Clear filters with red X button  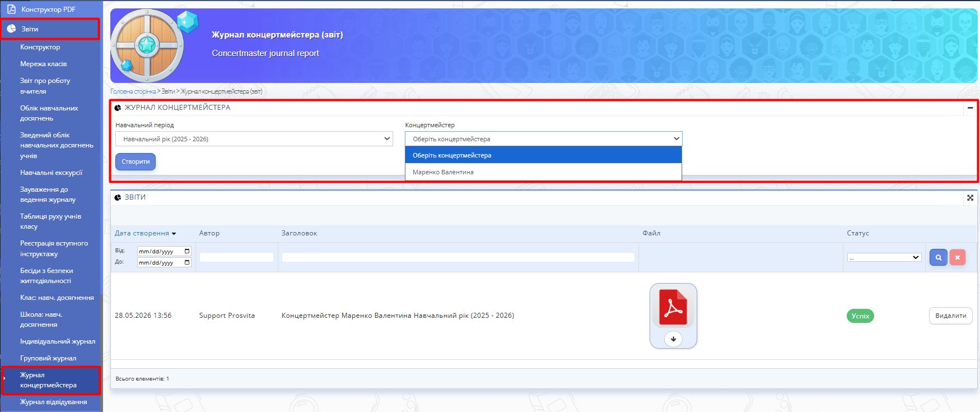958,257
